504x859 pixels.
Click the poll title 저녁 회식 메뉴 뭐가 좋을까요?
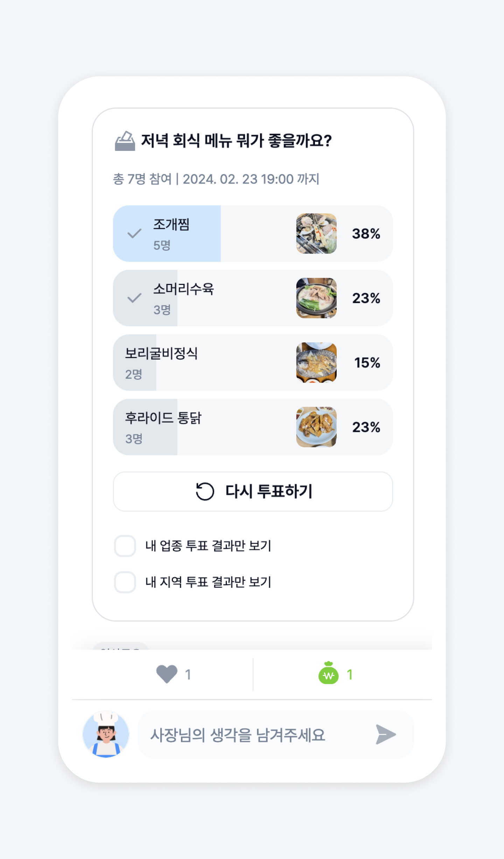point(236,141)
